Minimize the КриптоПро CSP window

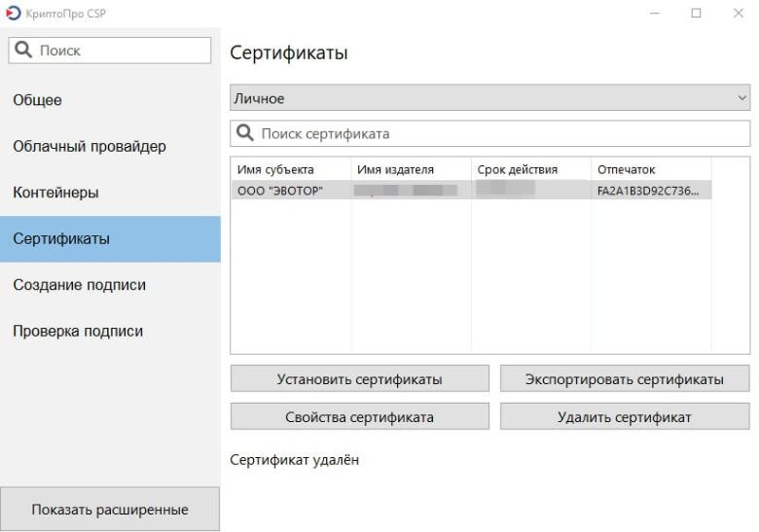655,13
